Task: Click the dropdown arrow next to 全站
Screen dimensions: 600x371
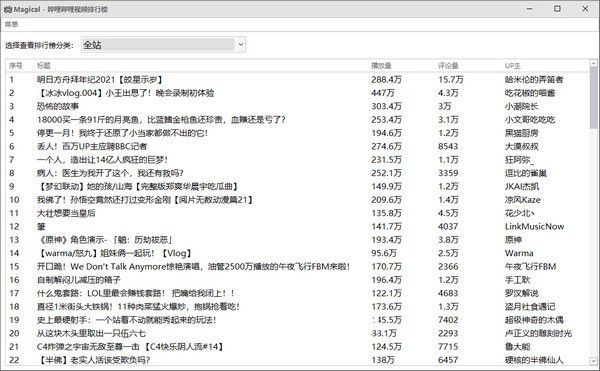Action: tap(241, 45)
